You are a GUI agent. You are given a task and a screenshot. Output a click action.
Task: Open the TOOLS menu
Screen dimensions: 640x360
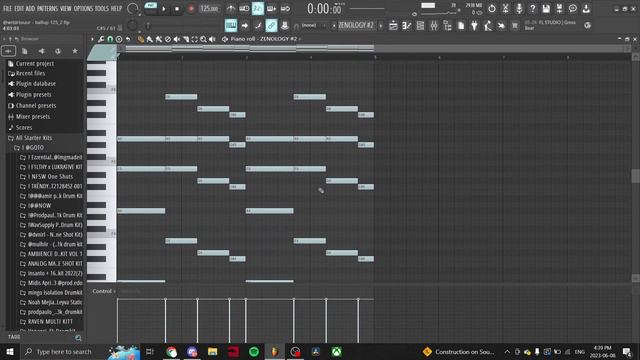(x=102, y=8)
